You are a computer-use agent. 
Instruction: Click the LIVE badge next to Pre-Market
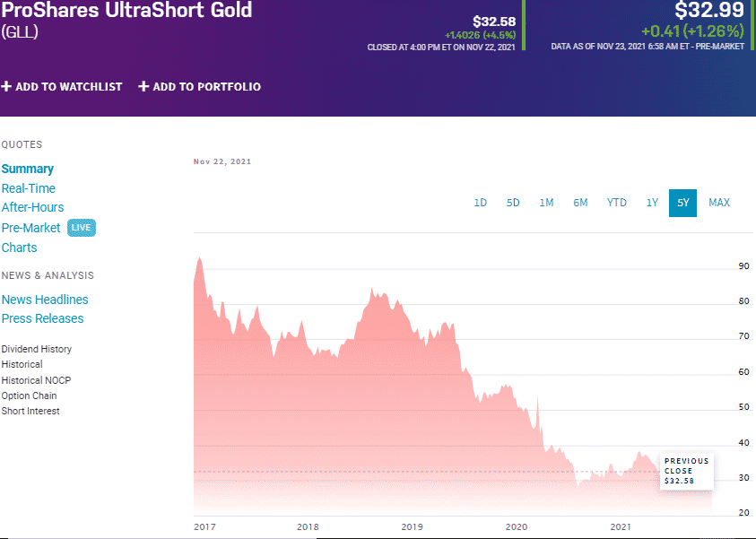coord(81,228)
